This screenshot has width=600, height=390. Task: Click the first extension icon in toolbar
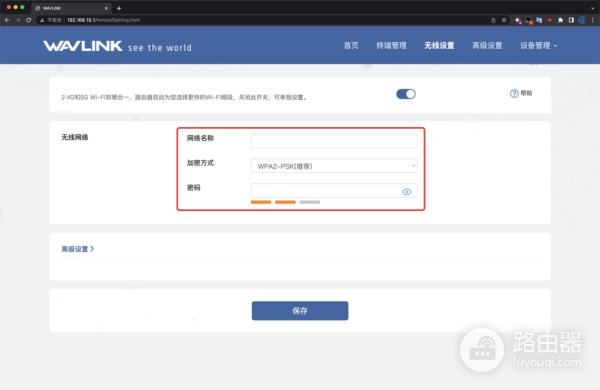(518, 20)
